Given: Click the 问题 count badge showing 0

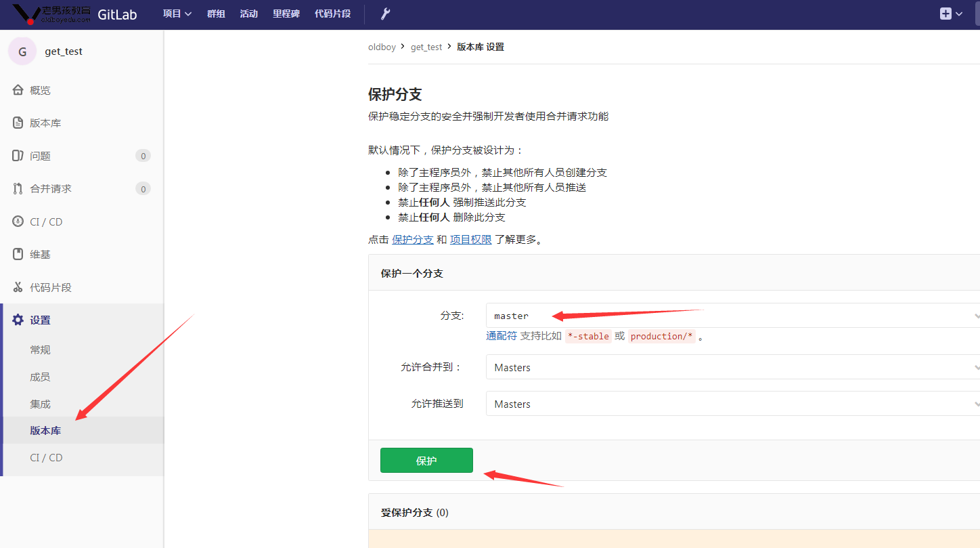Looking at the screenshot, I should (x=143, y=156).
